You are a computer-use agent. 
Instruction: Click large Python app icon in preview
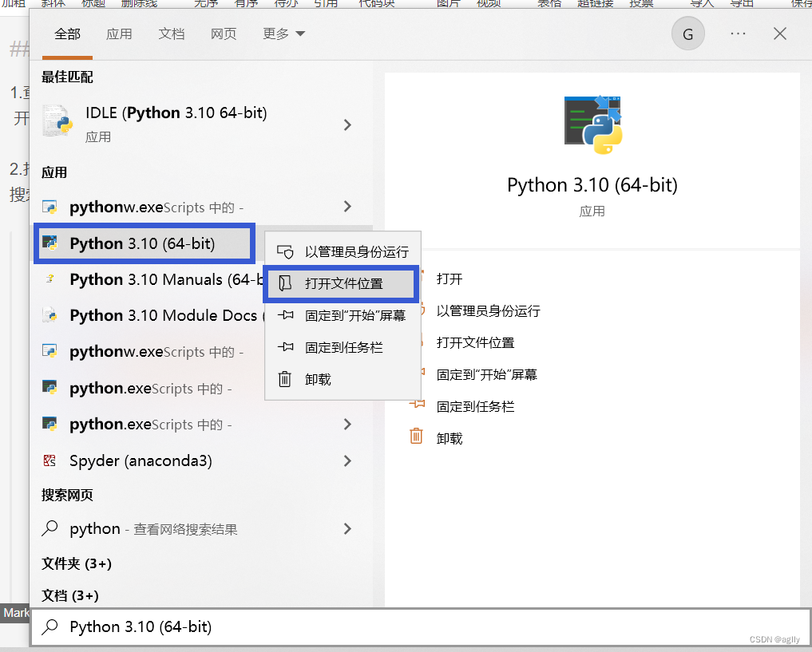pos(593,124)
